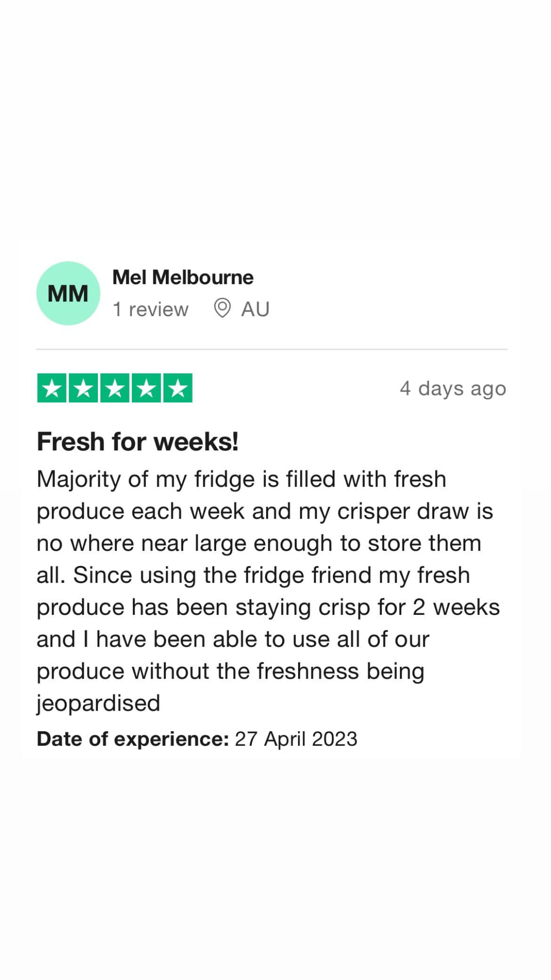
Task: Click the AU country label
Action: (x=255, y=309)
